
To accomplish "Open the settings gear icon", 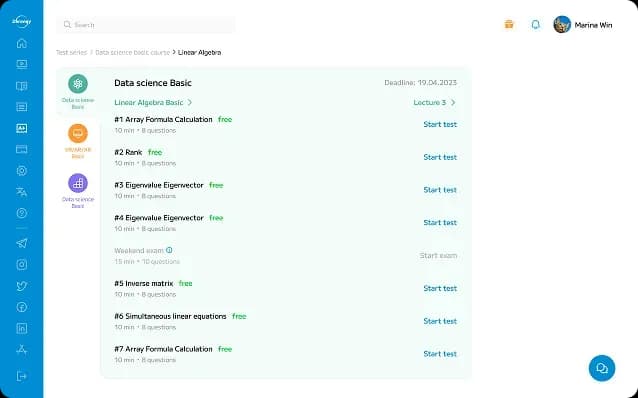I will pyautogui.click(x=22, y=171).
